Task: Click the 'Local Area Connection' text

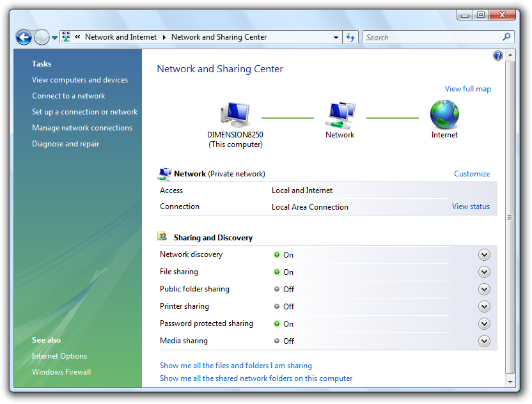Action: pyautogui.click(x=310, y=207)
